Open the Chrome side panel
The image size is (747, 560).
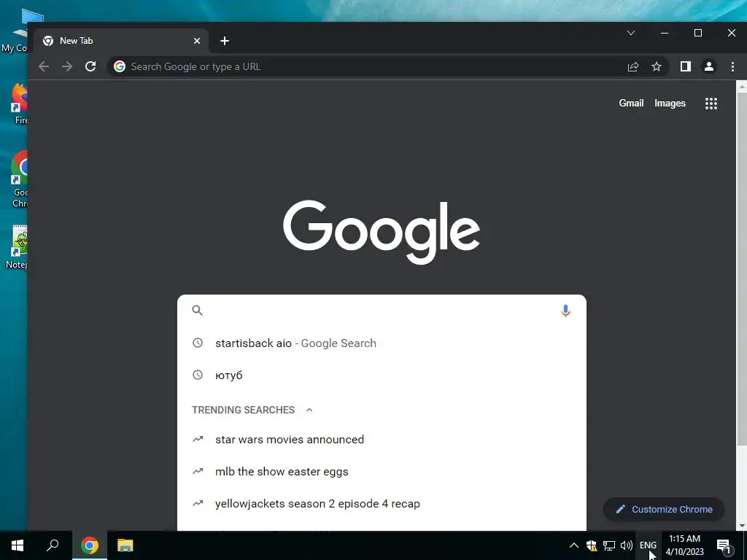coord(686,66)
